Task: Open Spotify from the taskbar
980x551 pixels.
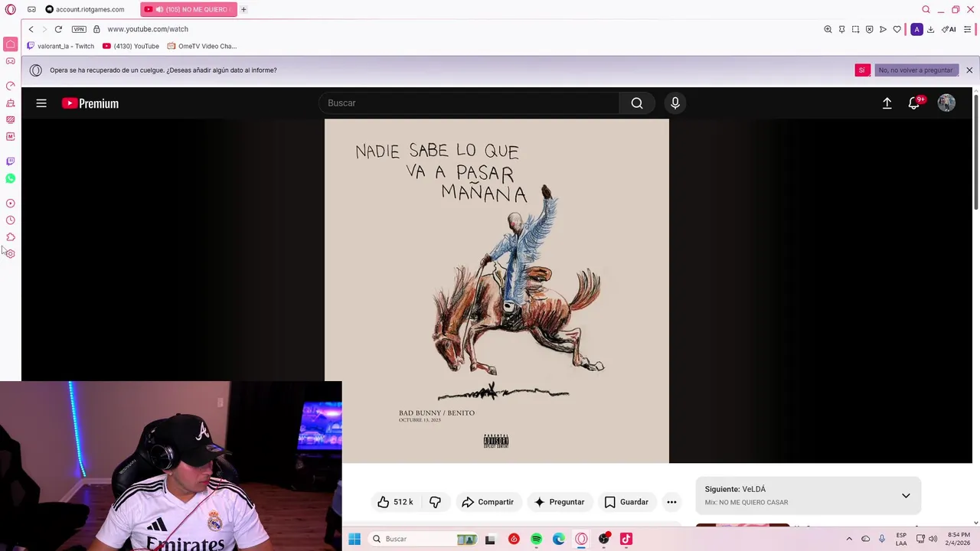Action: (536, 539)
